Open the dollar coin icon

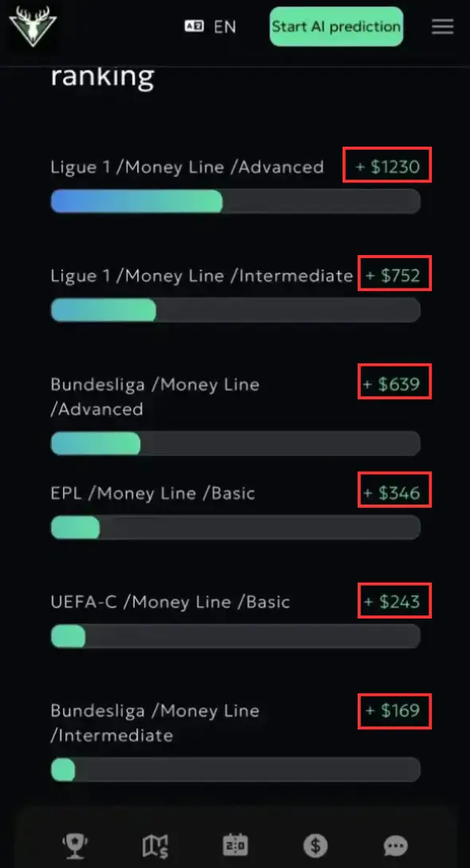[315, 846]
